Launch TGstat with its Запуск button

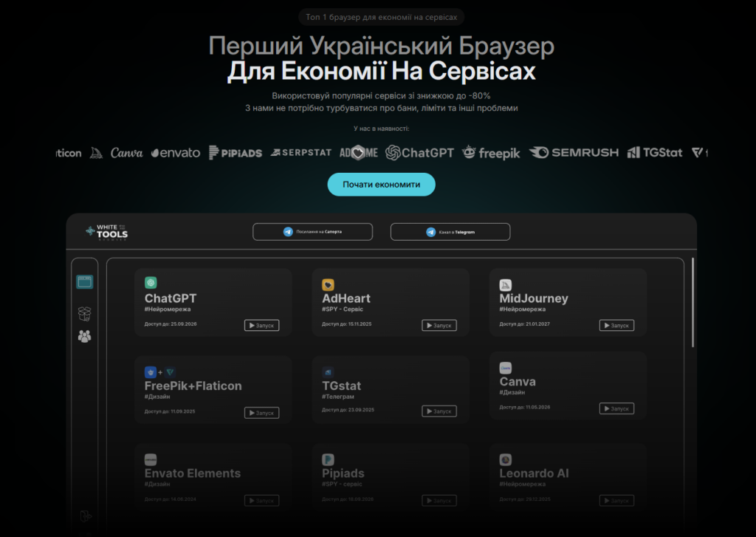(x=439, y=411)
